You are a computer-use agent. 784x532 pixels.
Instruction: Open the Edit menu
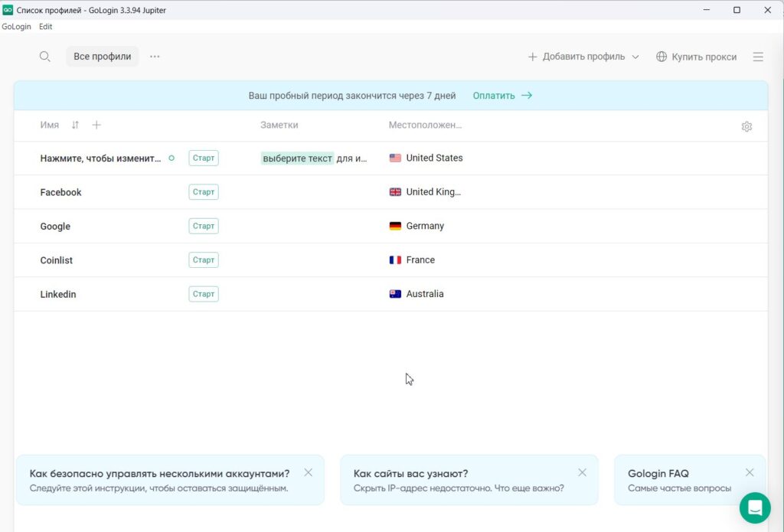pos(45,27)
